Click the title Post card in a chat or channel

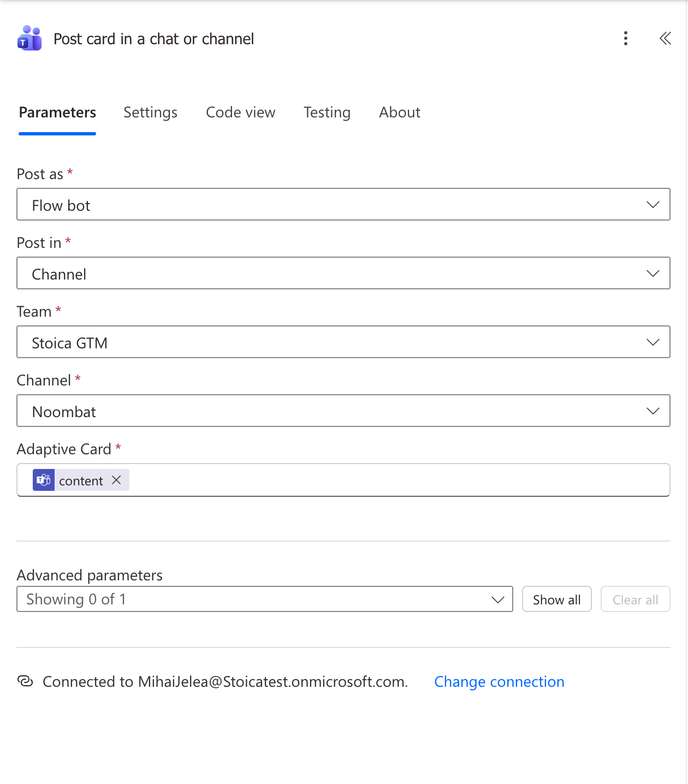coord(153,39)
